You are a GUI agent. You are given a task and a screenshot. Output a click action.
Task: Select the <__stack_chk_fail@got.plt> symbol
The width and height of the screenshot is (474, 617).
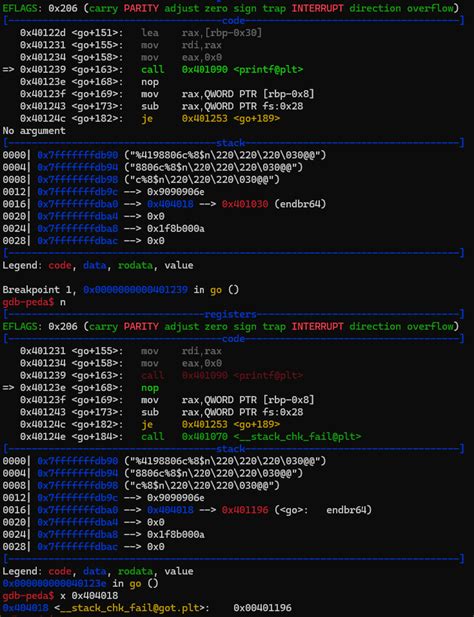coord(132,608)
